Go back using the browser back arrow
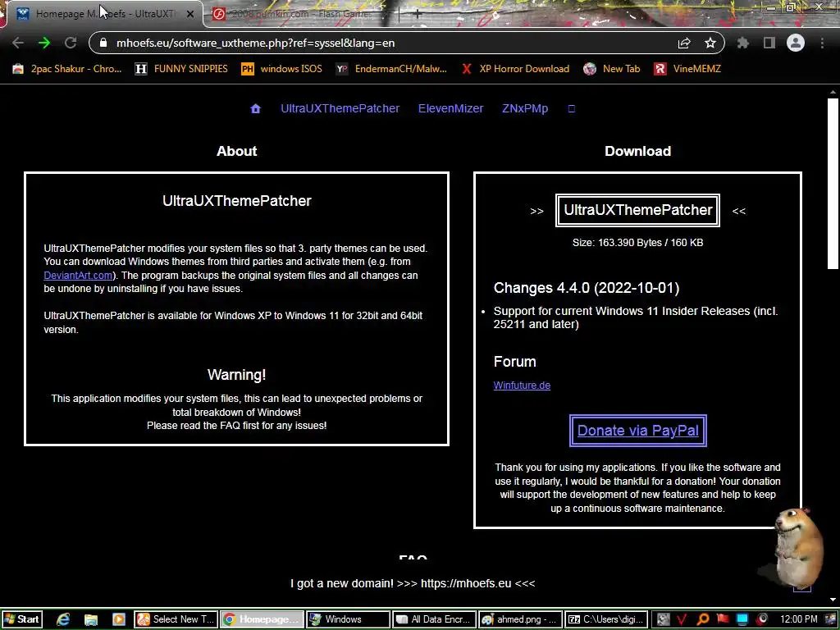840x630 pixels. point(18,43)
